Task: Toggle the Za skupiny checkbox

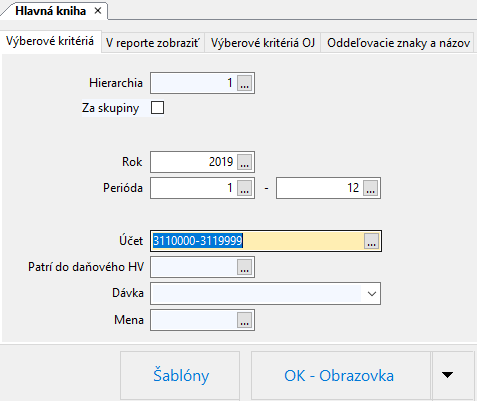Action: click(157, 108)
